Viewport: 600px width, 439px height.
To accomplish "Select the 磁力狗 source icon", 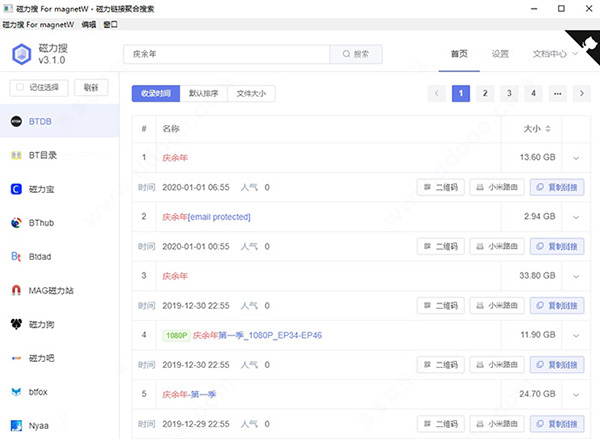I will (16, 324).
